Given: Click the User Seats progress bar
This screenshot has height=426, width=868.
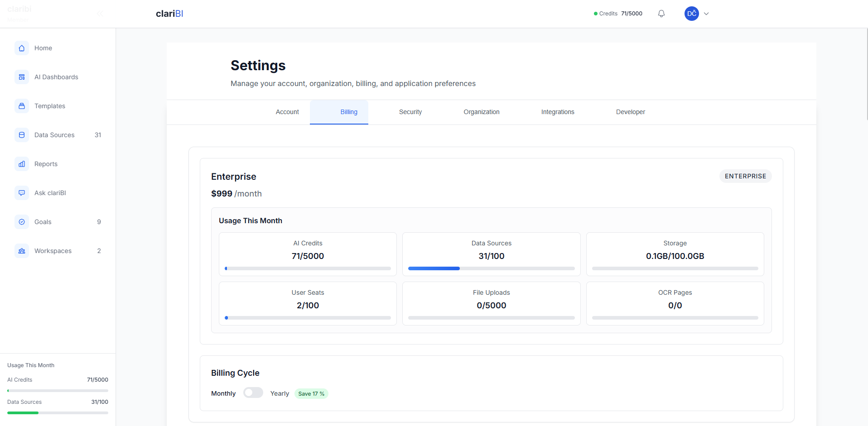Looking at the screenshot, I should tap(308, 318).
